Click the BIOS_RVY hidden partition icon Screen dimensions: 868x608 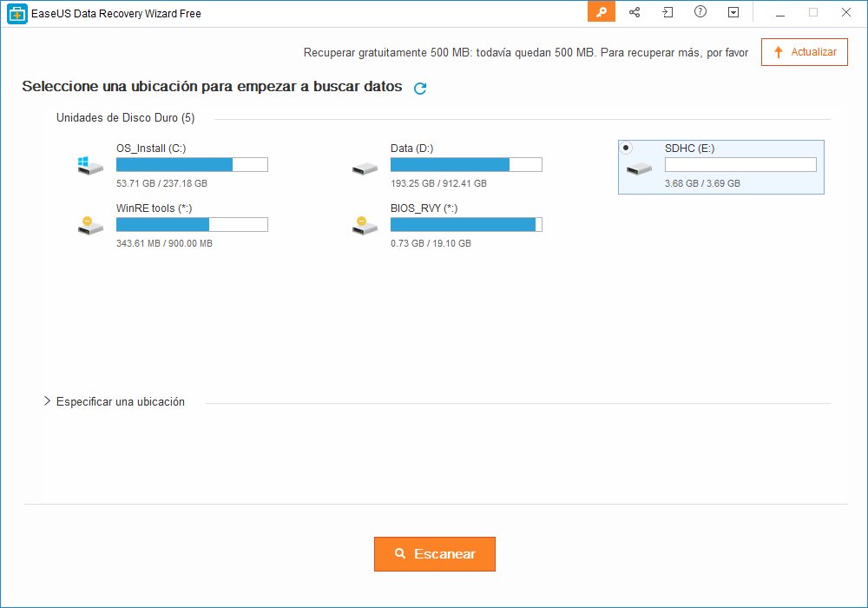(364, 227)
